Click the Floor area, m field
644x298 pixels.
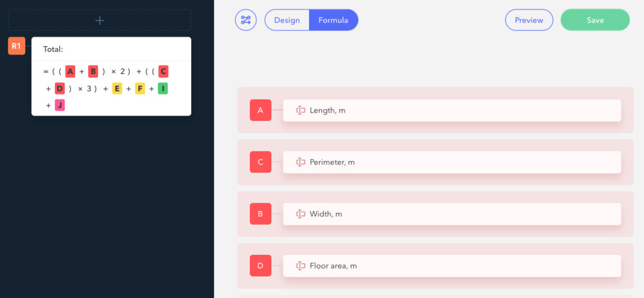coord(452,266)
